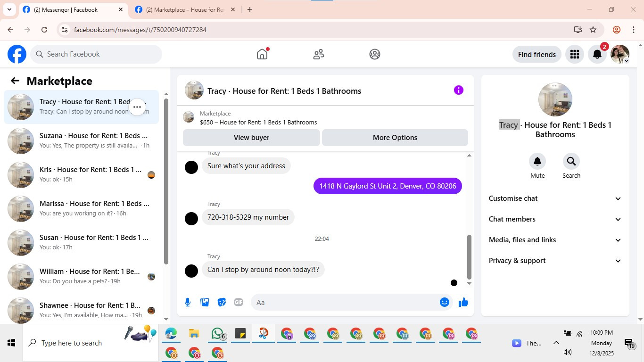This screenshot has width=644, height=362.
Task: Open the Windows Start menu
Action: (11, 343)
